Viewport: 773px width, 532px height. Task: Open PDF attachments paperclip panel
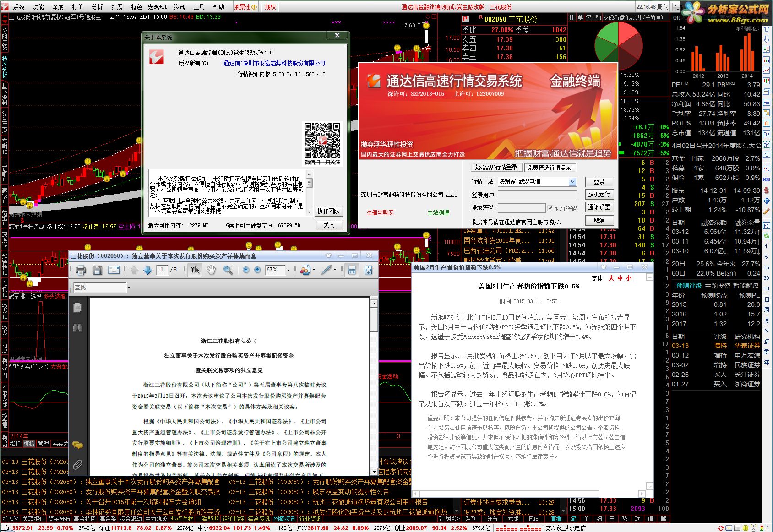tap(77, 465)
